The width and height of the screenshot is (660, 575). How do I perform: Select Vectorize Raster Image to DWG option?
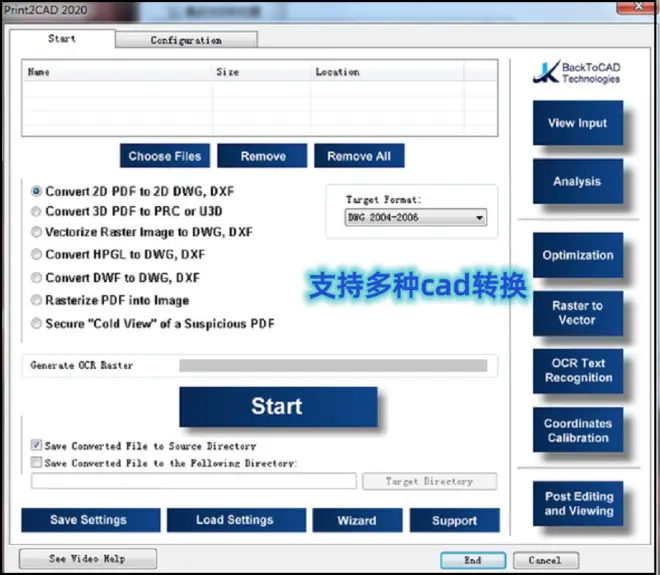37,233
